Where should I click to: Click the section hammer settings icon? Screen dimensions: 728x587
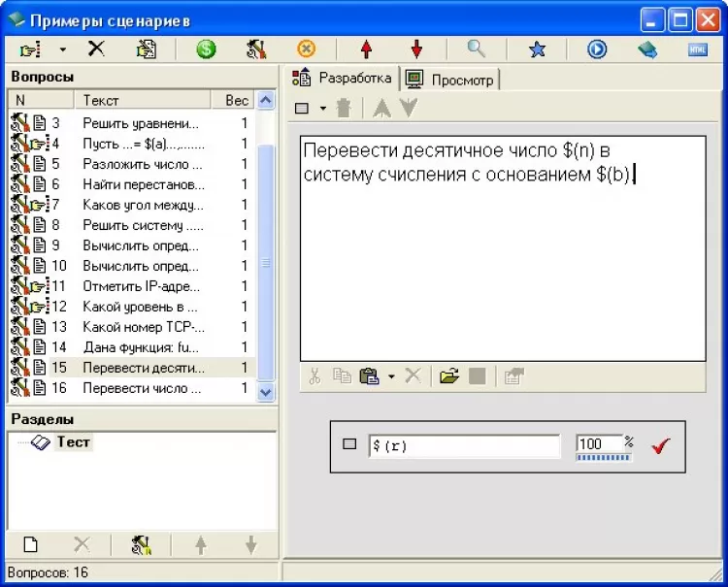141,544
